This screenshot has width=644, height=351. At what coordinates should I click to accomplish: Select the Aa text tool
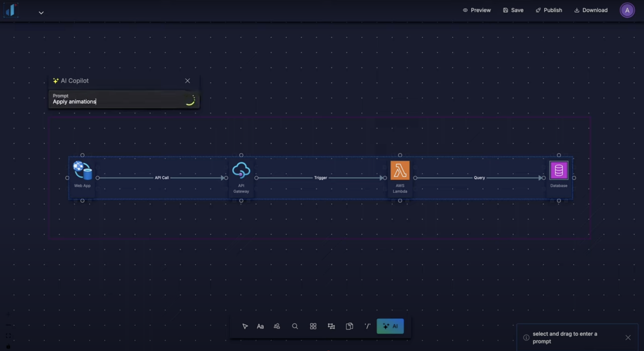[x=260, y=326]
